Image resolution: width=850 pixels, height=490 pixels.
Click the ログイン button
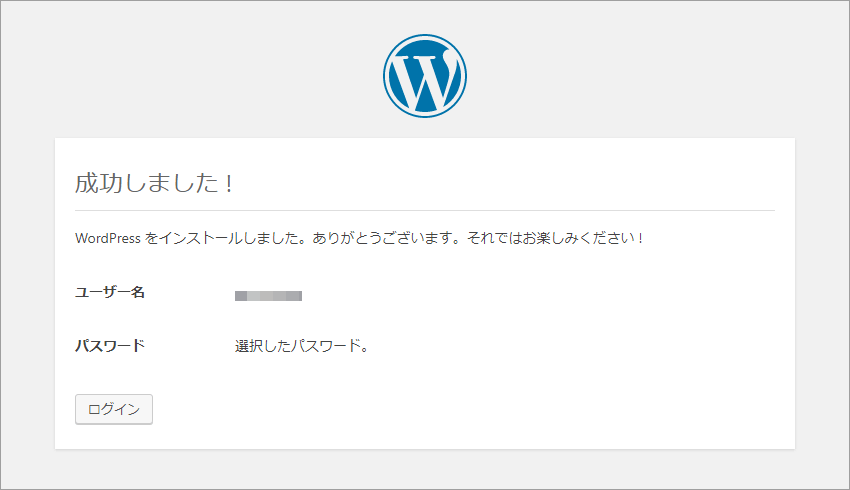click(114, 409)
